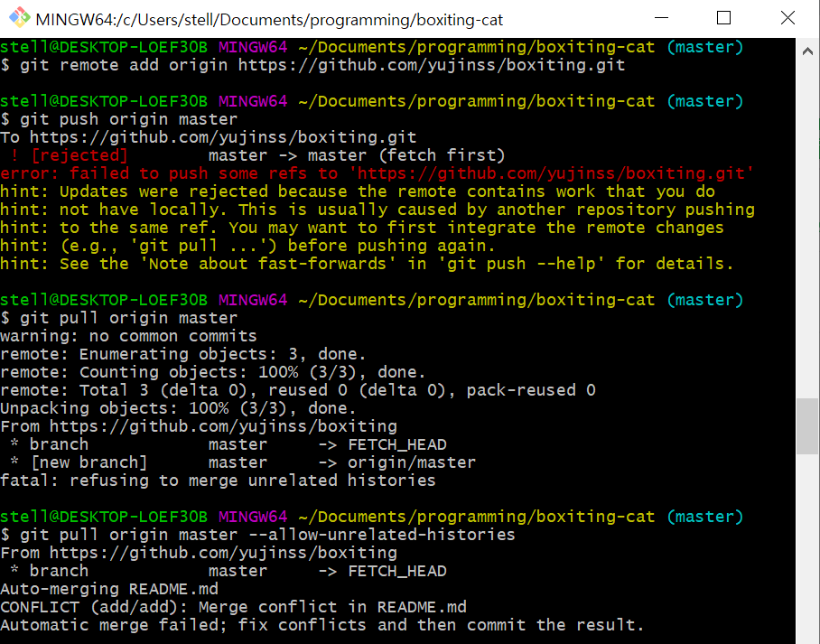Click 'hint: not have locally' line

coord(377,210)
